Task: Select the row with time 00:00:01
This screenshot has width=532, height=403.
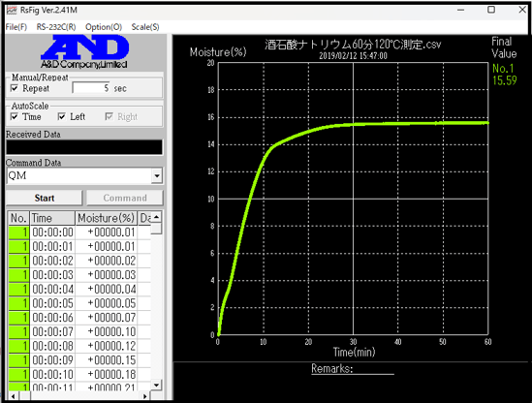Action: (79, 247)
